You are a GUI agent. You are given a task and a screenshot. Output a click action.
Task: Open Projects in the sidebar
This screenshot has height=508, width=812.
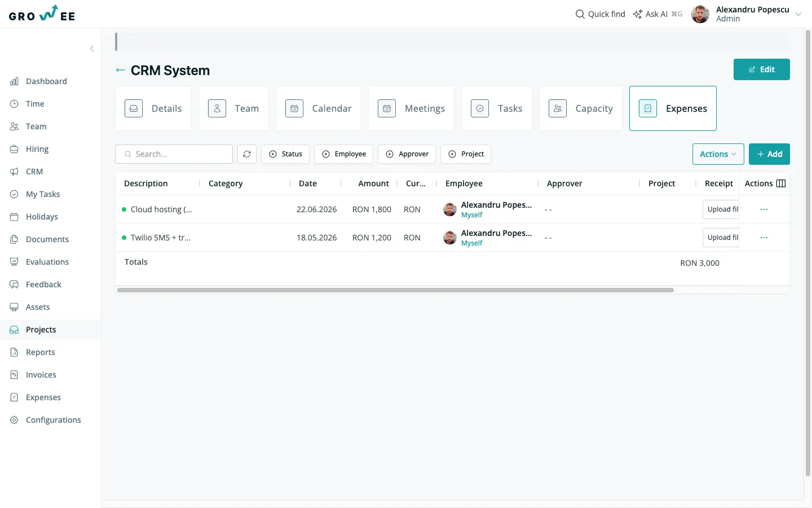(x=41, y=330)
